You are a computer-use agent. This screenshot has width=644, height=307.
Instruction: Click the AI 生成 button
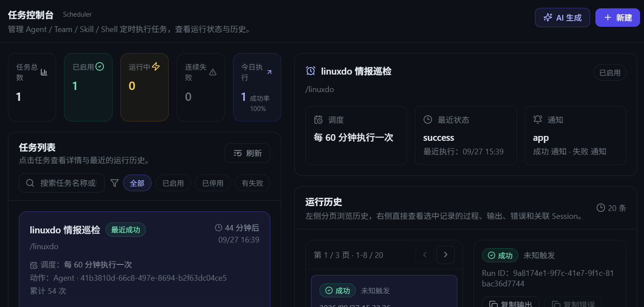tap(562, 18)
